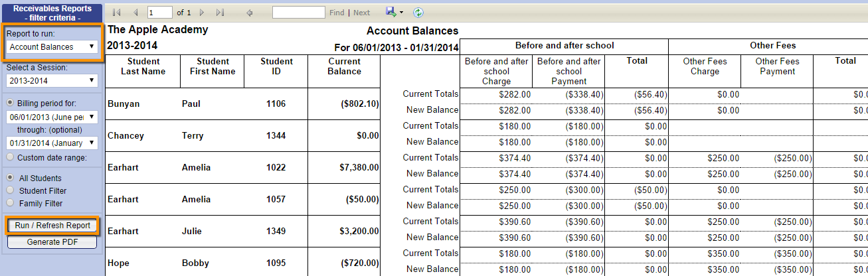Open the Report to run dropdown
This screenshot has height=276, width=868.
52,47
